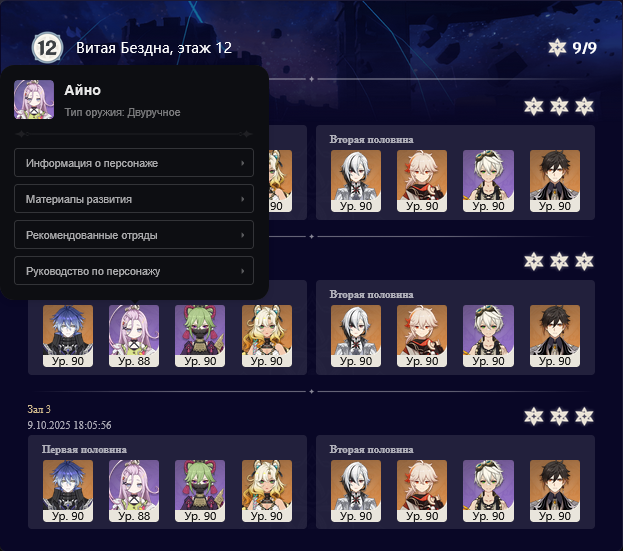
Task: Select Arlecchino portrait in chamber 1 second half
Action: (356, 181)
